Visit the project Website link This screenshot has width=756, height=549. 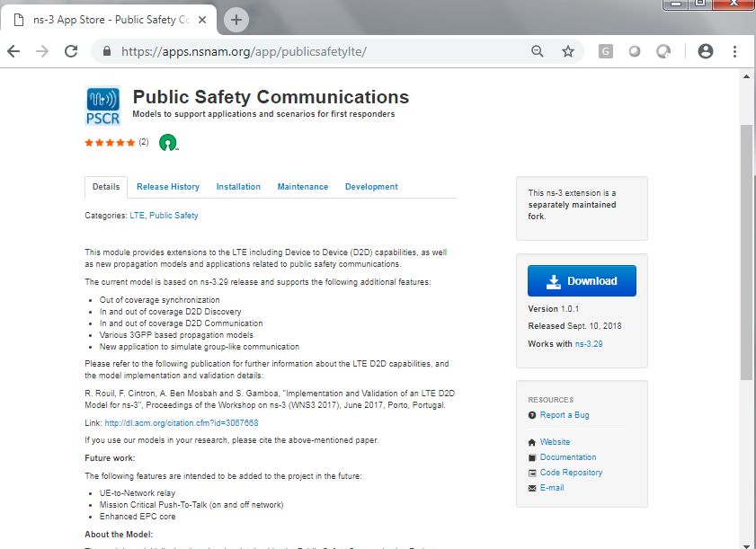555,442
